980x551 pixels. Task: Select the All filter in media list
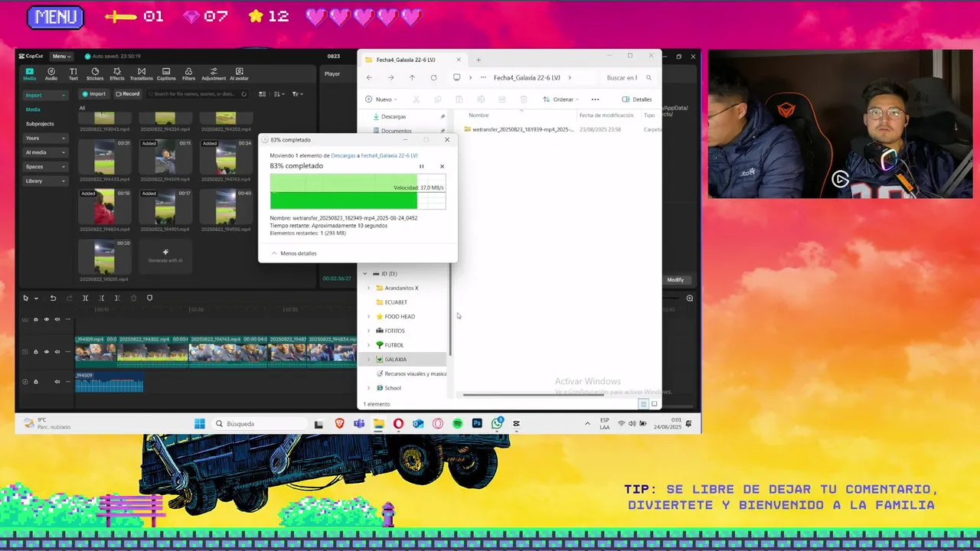point(82,108)
